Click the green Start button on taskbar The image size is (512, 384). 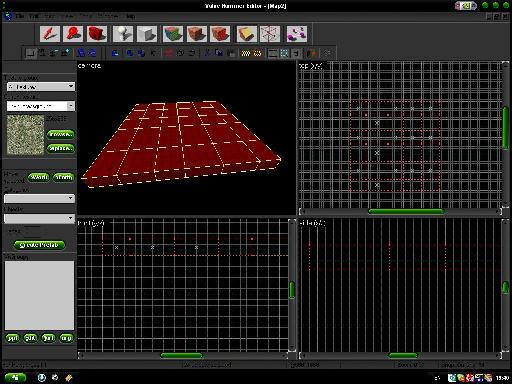click(15, 378)
